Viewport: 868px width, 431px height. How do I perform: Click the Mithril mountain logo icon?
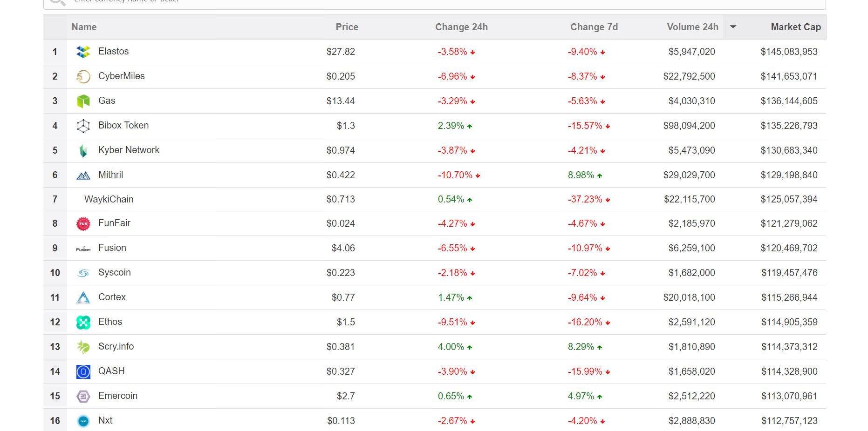tap(83, 175)
